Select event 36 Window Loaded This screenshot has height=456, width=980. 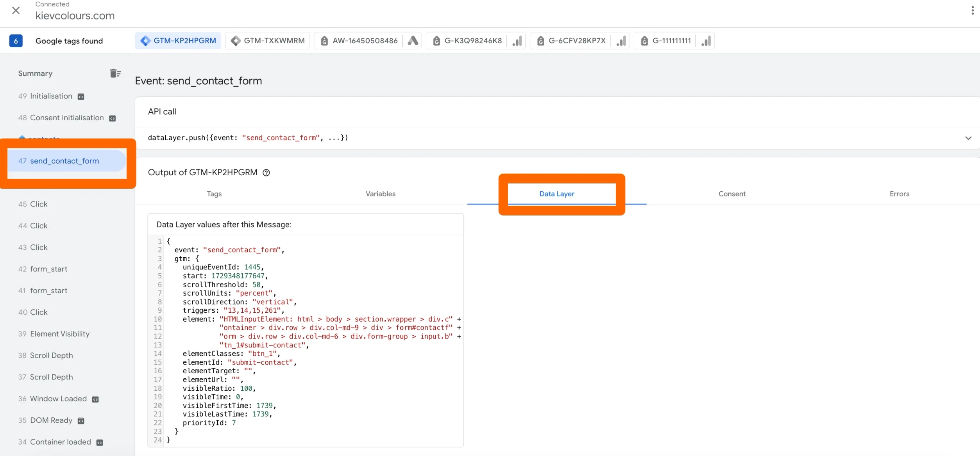point(52,399)
